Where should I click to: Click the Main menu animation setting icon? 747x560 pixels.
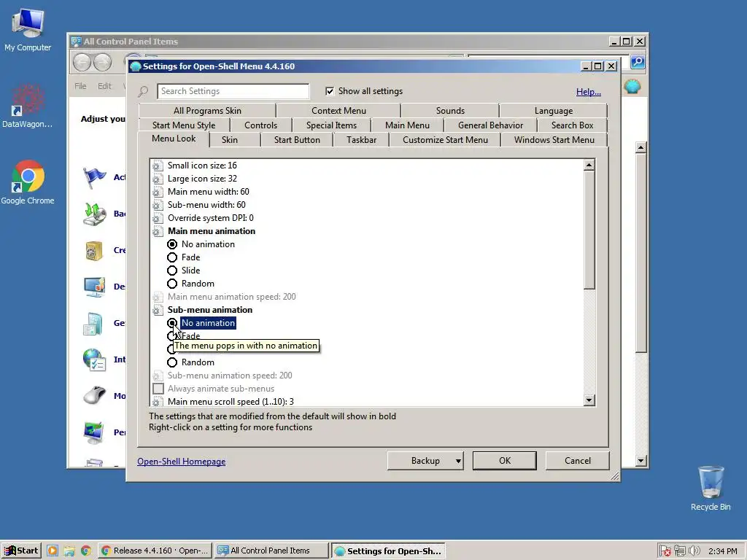point(158,231)
